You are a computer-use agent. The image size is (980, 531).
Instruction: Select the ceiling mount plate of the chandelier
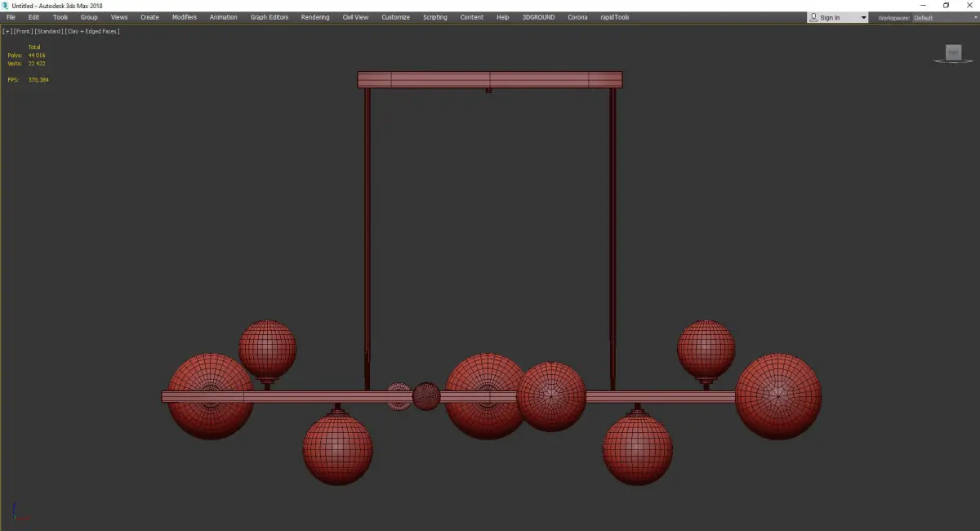coord(490,80)
